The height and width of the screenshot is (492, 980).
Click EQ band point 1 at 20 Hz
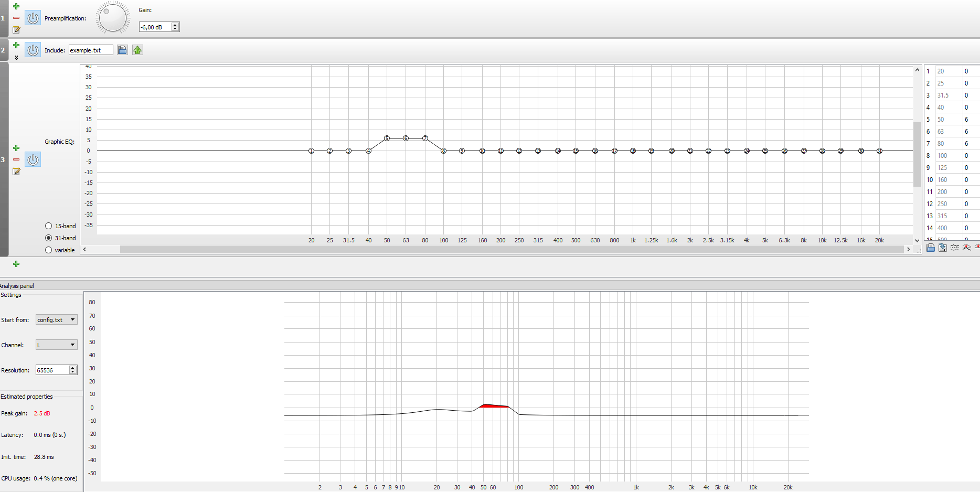(x=311, y=151)
